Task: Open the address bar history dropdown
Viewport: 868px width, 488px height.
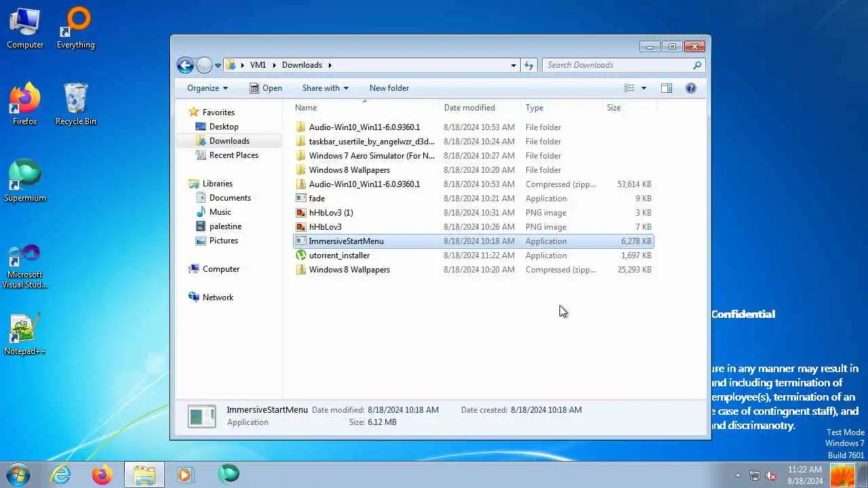Action: 513,65
